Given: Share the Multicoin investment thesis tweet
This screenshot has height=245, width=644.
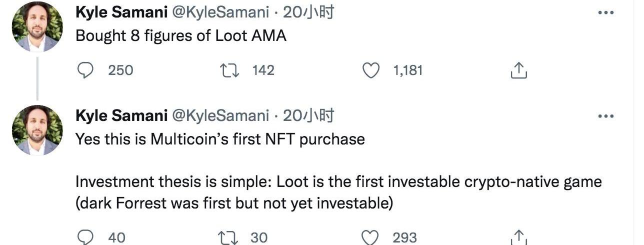Looking at the screenshot, I should (x=518, y=237).
